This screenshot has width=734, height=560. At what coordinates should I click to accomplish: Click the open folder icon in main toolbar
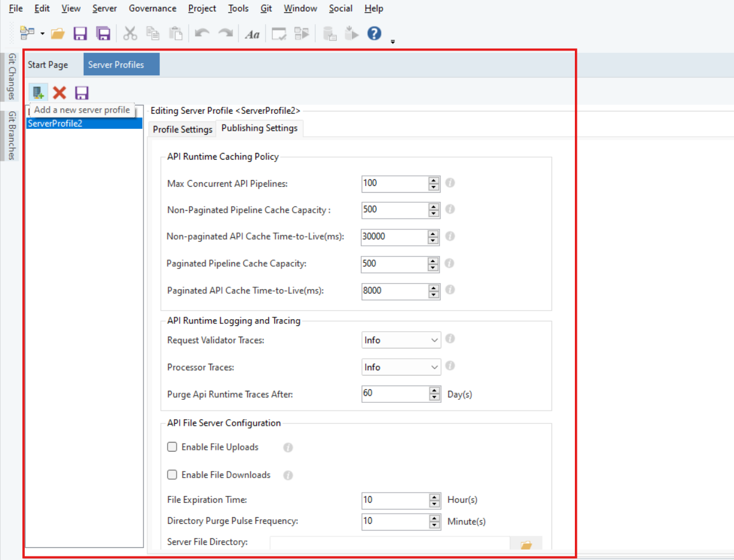pyautogui.click(x=58, y=34)
